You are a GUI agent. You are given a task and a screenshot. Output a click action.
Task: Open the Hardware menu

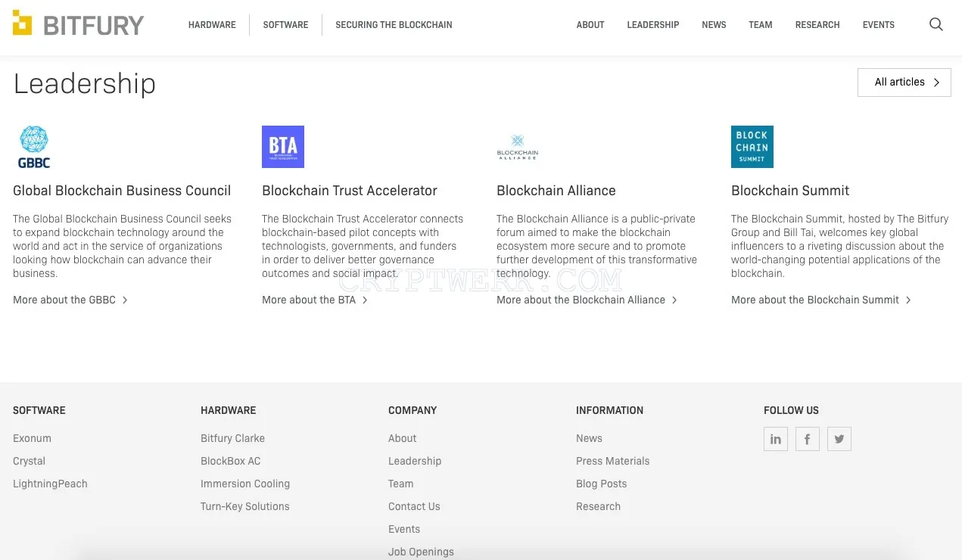(212, 25)
